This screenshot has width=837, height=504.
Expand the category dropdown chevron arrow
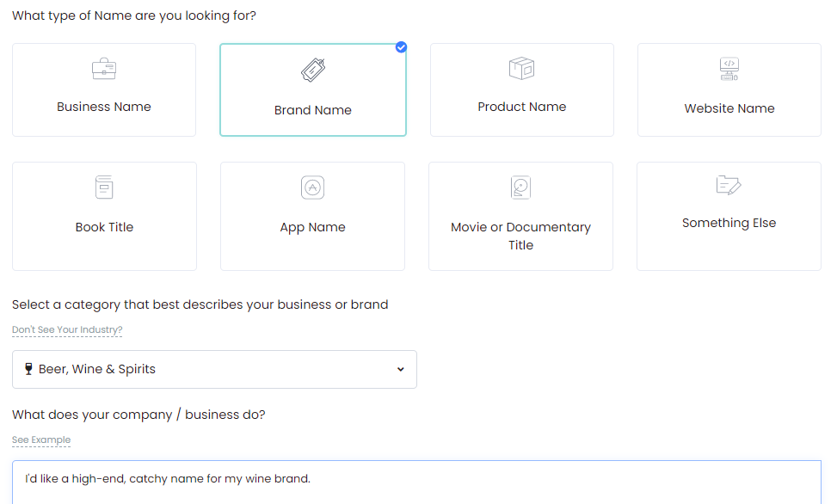tap(400, 370)
